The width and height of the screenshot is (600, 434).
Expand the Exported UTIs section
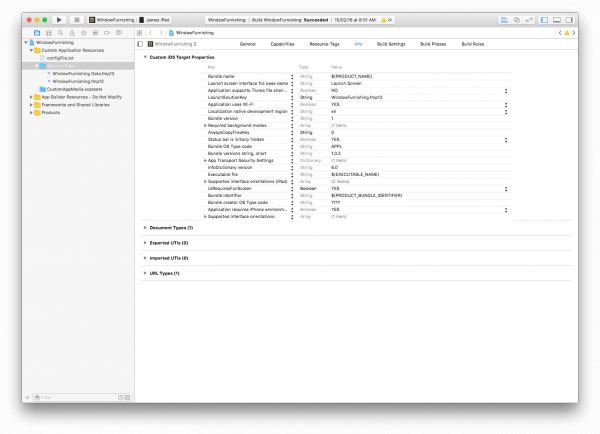pos(145,243)
